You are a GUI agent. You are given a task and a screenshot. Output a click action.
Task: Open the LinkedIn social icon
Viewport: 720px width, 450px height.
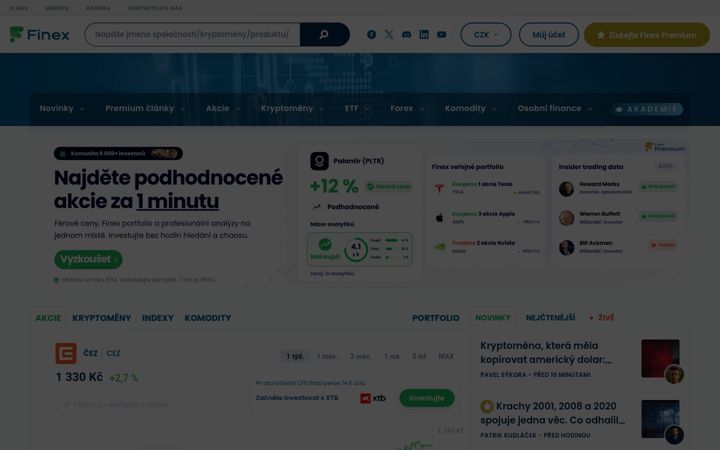point(424,34)
